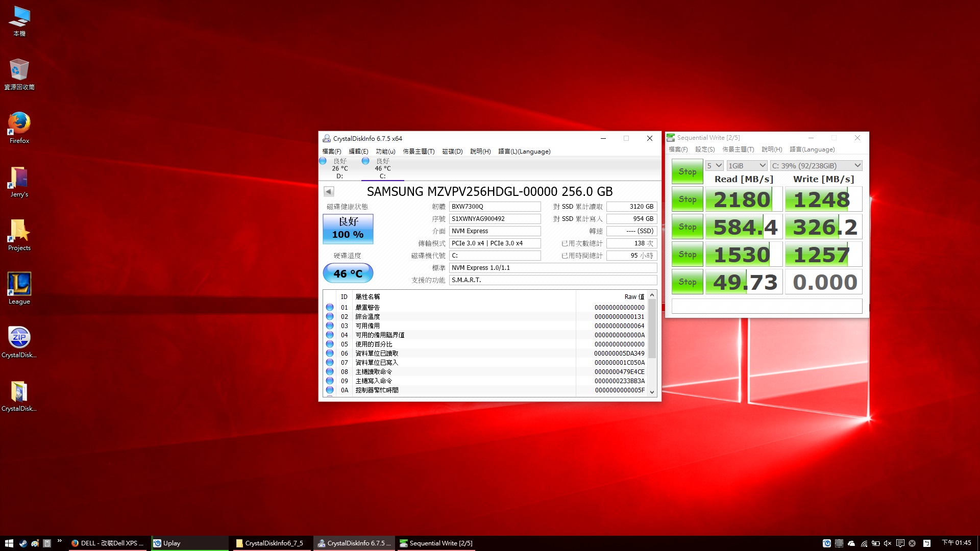Image resolution: width=980 pixels, height=551 pixels.
Task: Open the 檔案(F) menu in Sequential Write window
Action: (x=678, y=149)
